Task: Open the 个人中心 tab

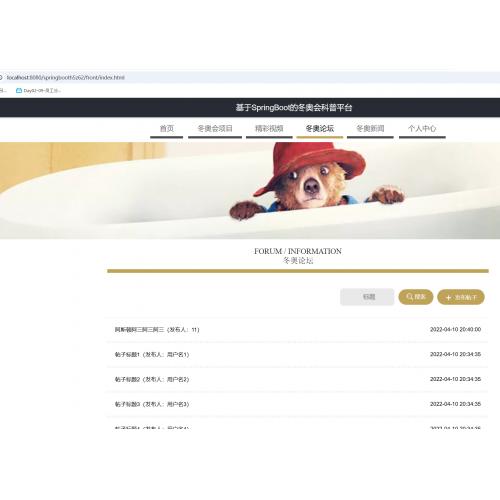Action: coord(422,129)
